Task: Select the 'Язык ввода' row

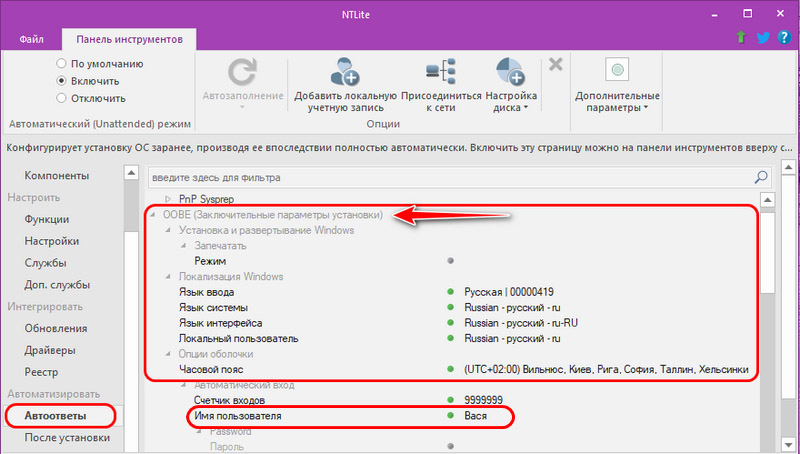Action: [453, 292]
